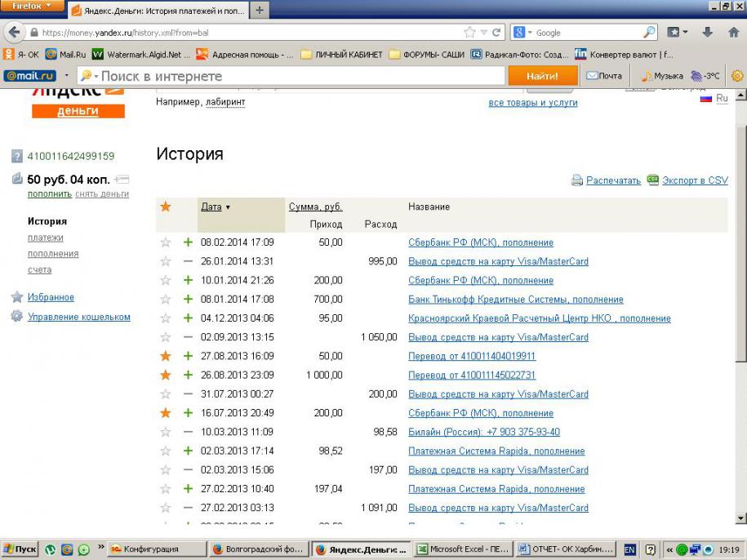The height and width of the screenshot is (560, 747).
Task: Unstar the 16.07.2013 20:49 transaction
Action: (165, 413)
